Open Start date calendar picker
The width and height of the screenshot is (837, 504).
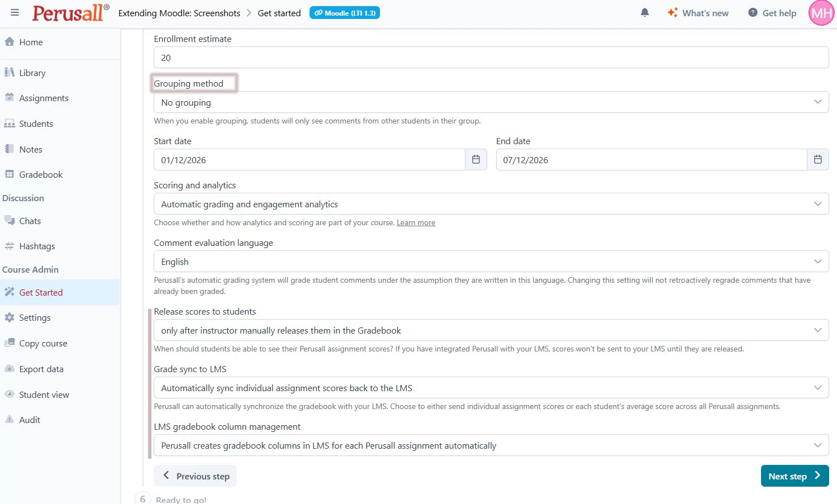click(x=476, y=160)
